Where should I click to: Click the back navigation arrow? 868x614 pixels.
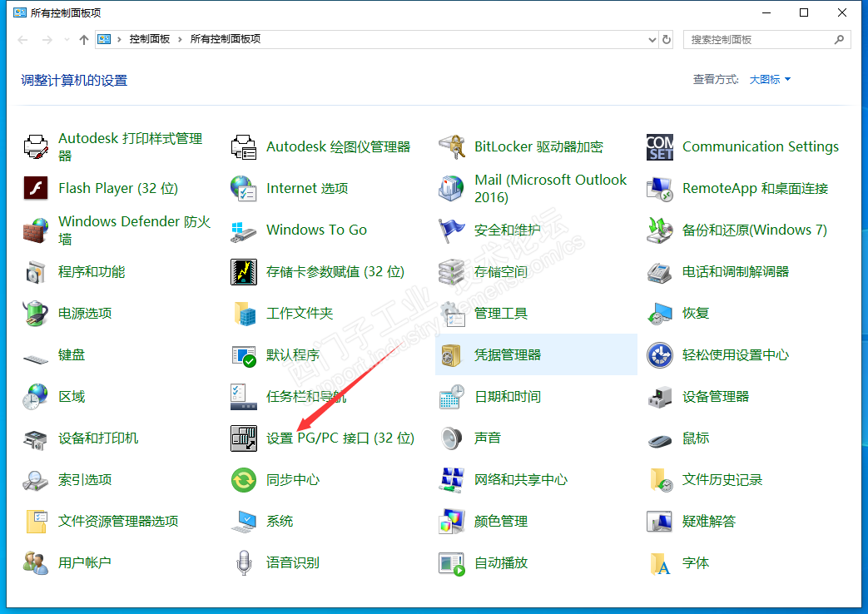coord(22,39)
